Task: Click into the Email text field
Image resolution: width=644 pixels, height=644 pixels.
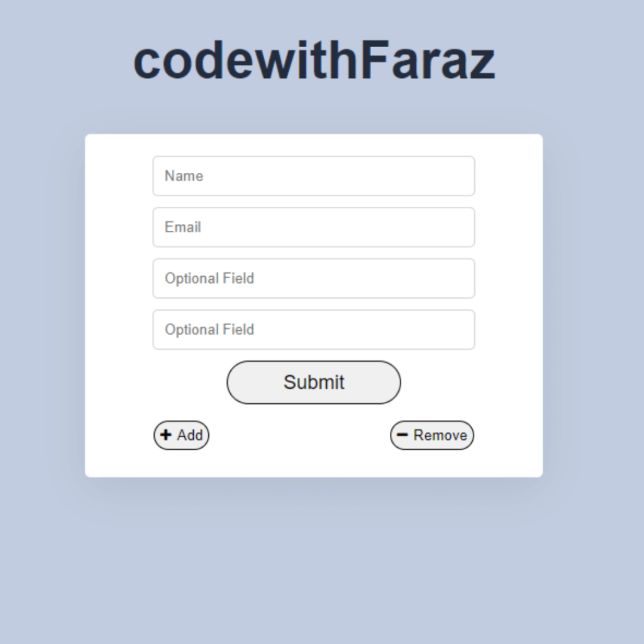Action: [x=313, y=227]
